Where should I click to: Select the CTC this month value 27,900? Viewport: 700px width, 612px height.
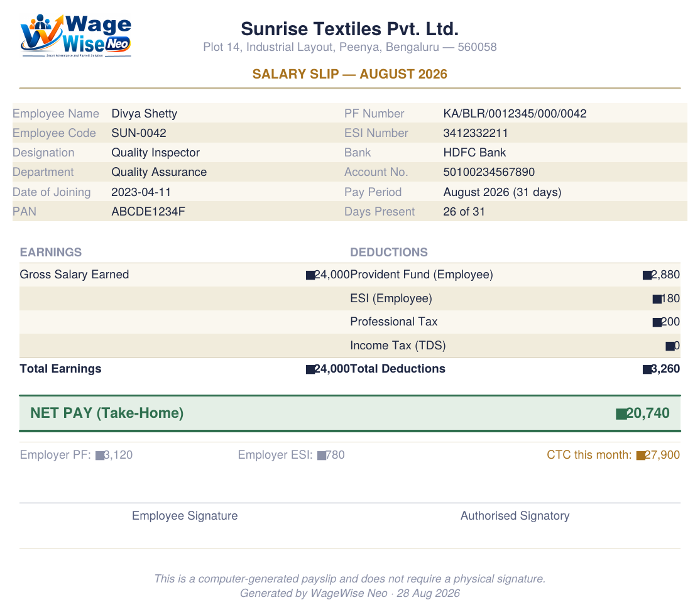point(658,455)
